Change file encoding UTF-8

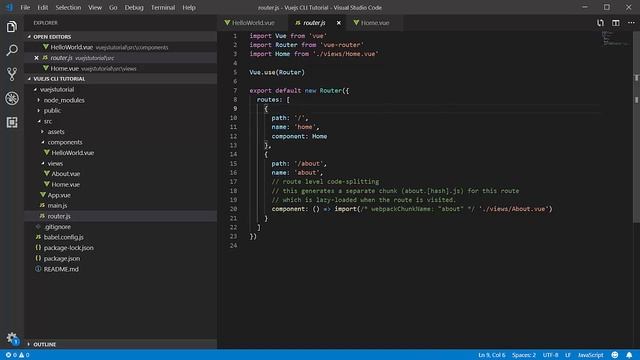coord(550,355)
